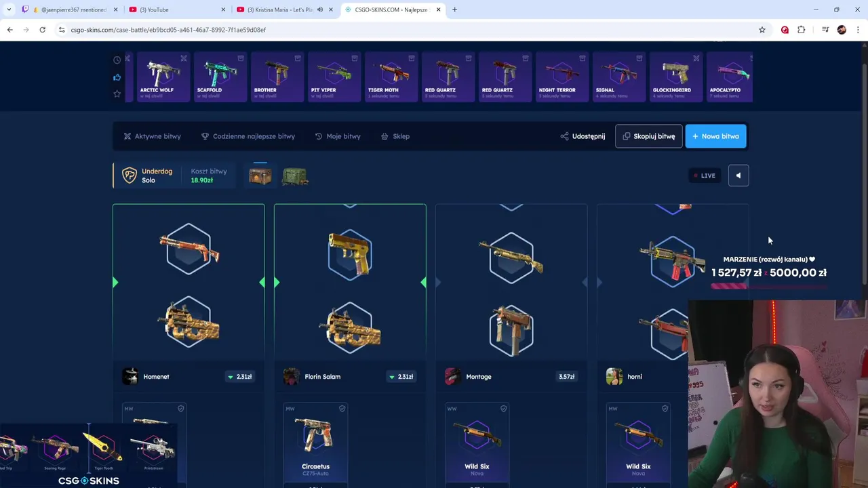The width and height of the screenshot is (868, 488).
Task: Click the address bar URL
Action: point(168,30)
